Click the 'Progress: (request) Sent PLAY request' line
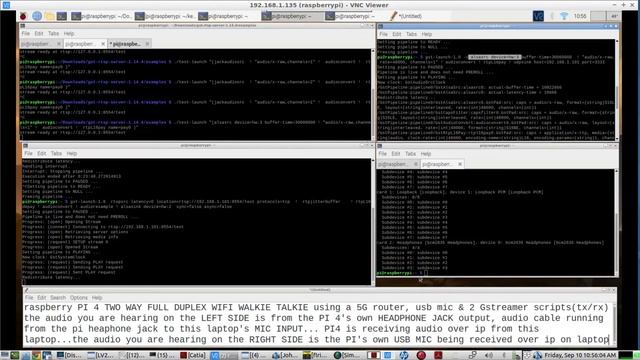 click(x=69, y=272)
